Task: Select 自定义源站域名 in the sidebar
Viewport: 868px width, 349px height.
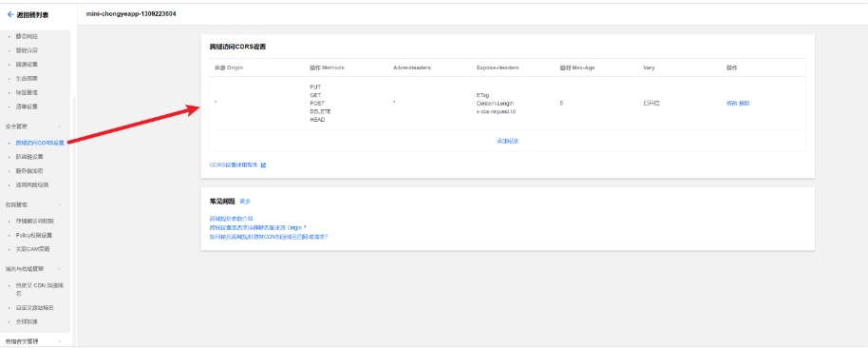Action: coord(35,307)
